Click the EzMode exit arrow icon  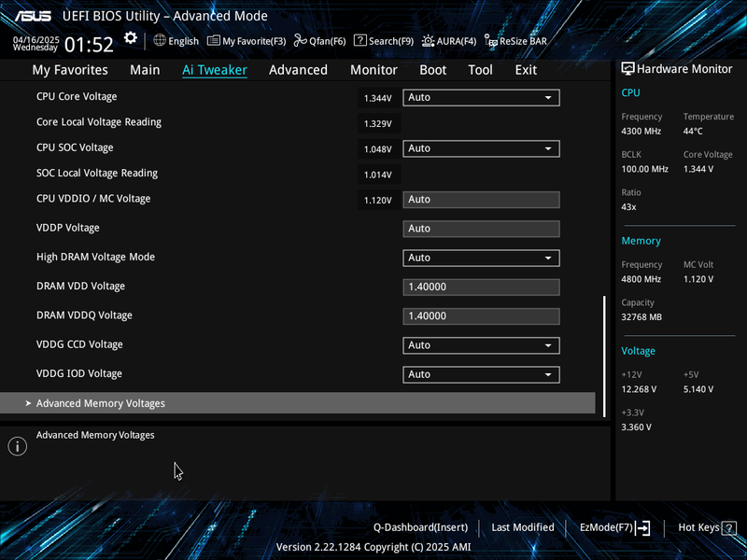[642, 527]
